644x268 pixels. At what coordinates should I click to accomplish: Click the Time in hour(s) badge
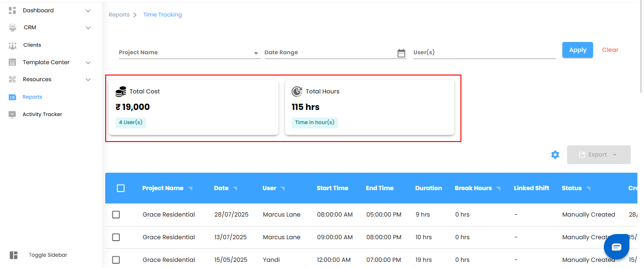[x=315, y=123]
